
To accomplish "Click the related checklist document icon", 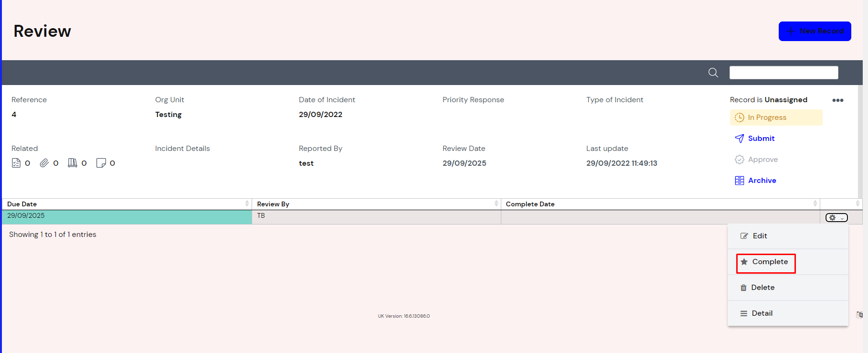I will 16,163.
